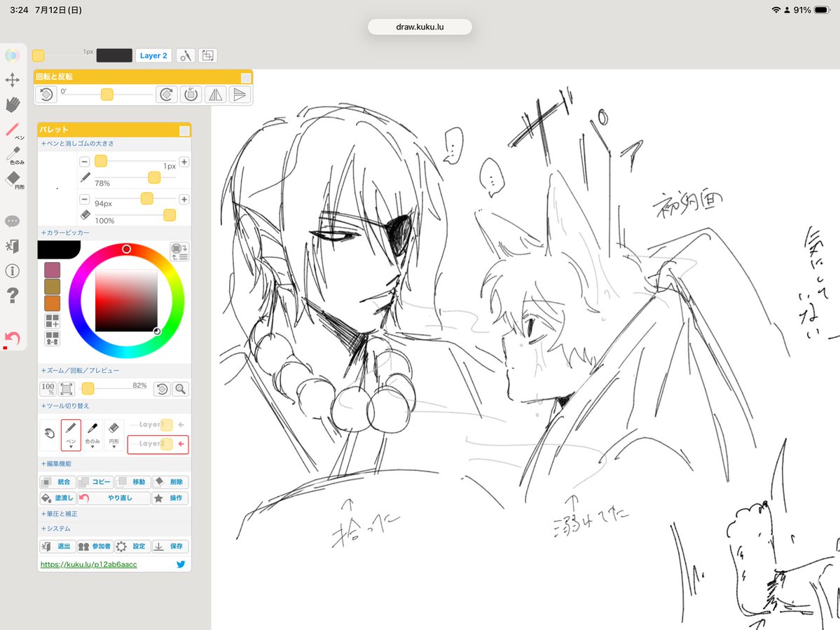Select hand tool in ツール切り替え section
Screen dimensions: 840x630
[50, 433]
